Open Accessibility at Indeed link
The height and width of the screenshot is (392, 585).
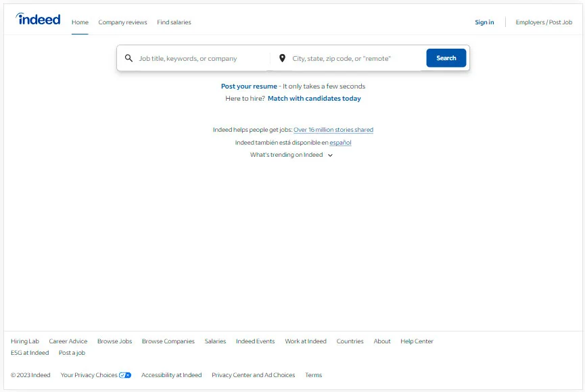[x=171, y=375]
